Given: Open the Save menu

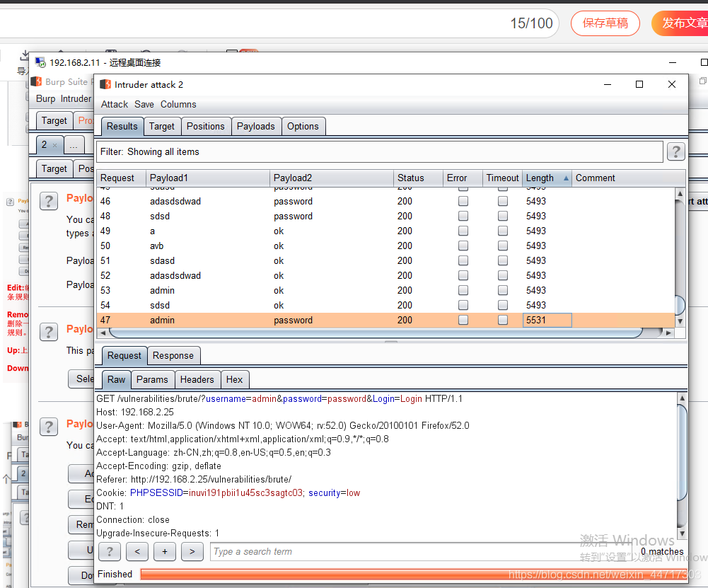Looking at the screenshot, I should (x=144, y=104).
